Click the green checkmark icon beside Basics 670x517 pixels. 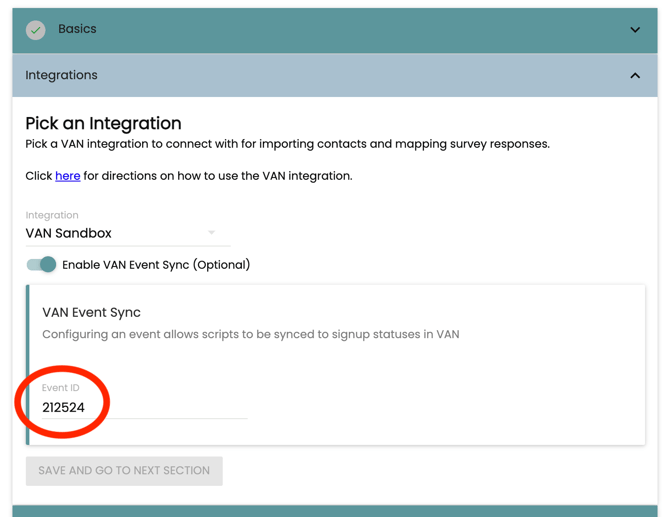36,30
